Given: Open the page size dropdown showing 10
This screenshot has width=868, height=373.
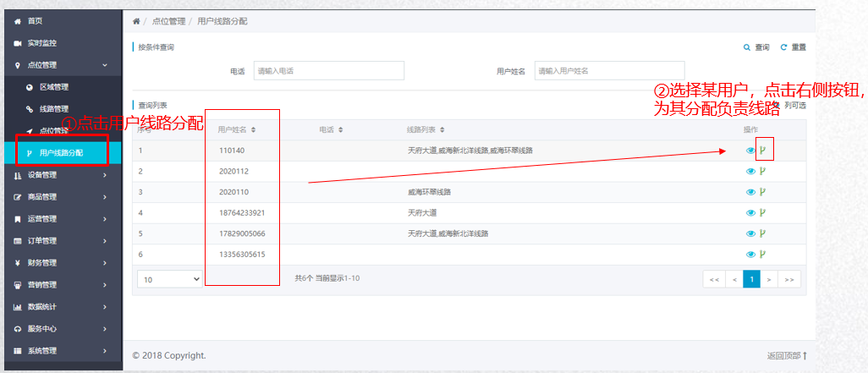Looking at the screenshot, I should tap(170, 279).
